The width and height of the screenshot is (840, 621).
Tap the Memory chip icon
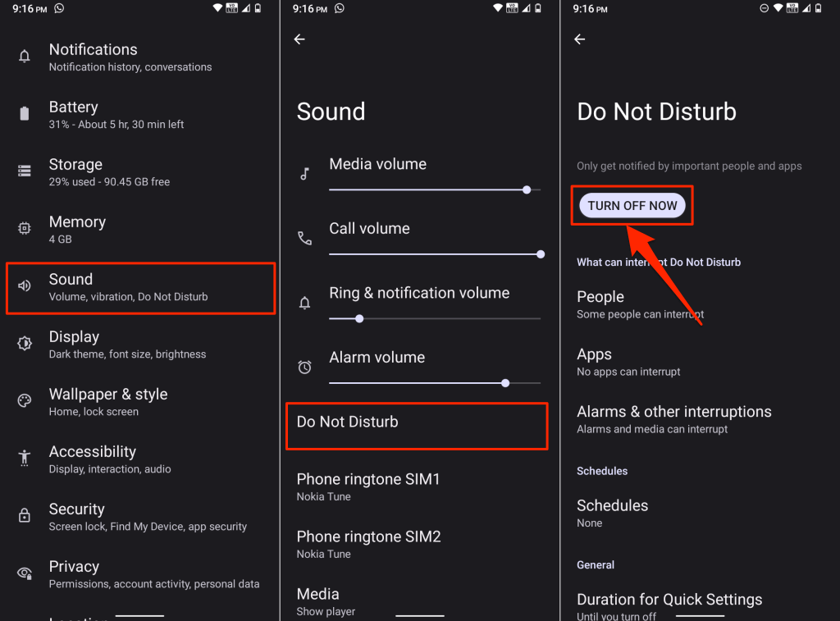(x=25, y=229)
